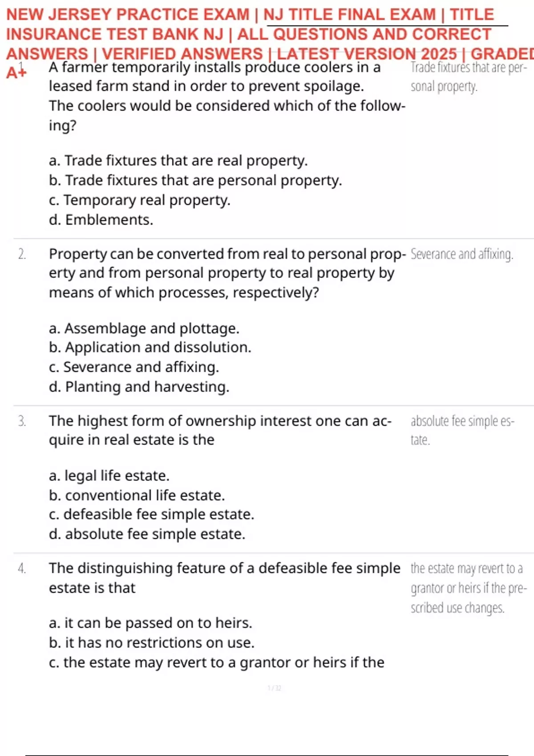Click the question number 3 marker
This screenshot has width=534, height=756.
tap(22, 421)
